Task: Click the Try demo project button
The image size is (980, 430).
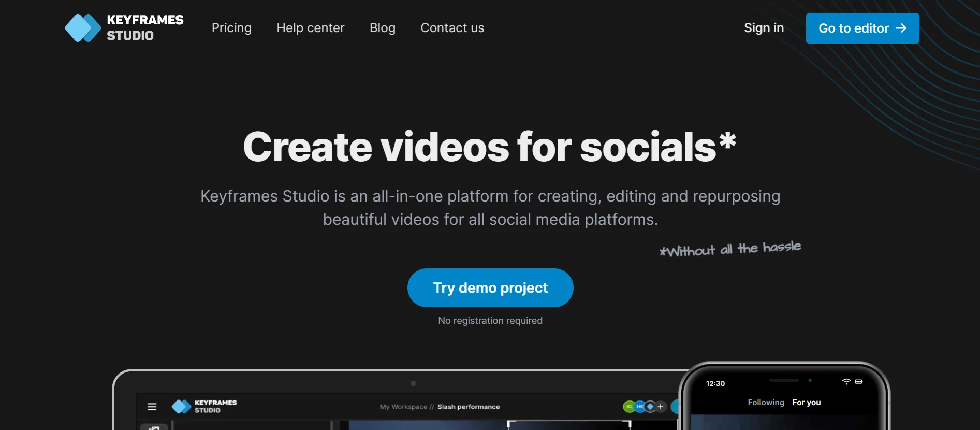Action: click(490, 288)
